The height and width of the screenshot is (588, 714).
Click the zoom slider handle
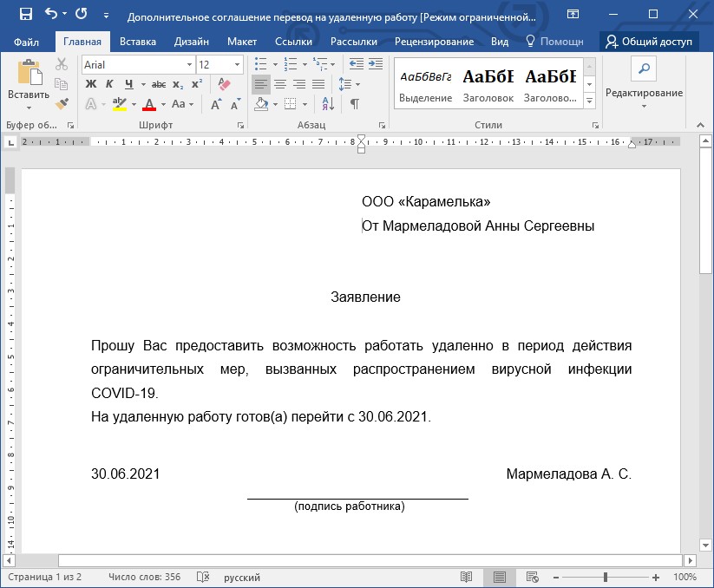606,577
